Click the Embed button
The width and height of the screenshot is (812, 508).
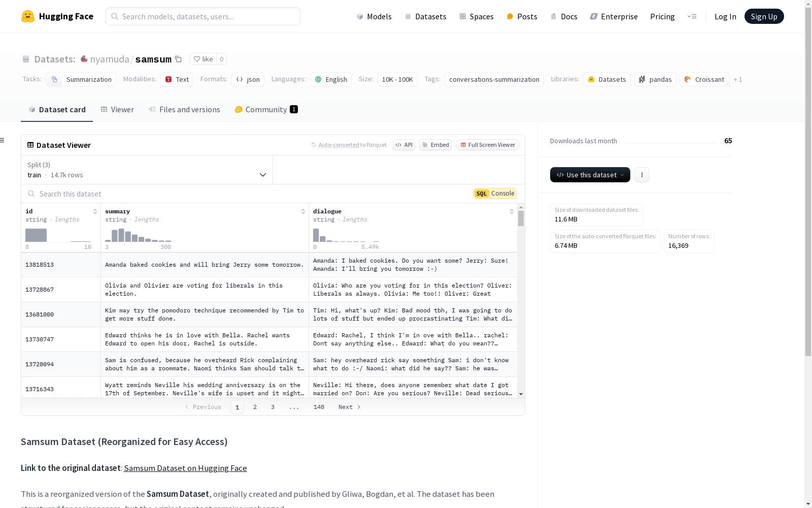435,145
